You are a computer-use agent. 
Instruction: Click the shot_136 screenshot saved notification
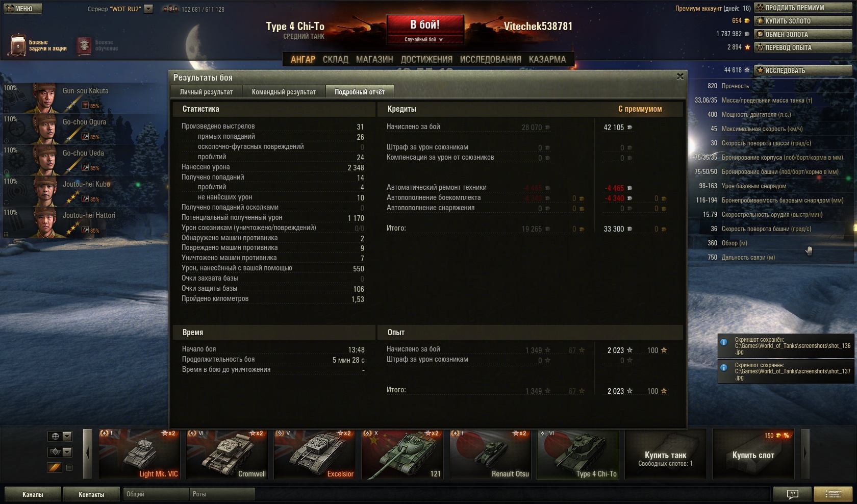pos(786,345)
